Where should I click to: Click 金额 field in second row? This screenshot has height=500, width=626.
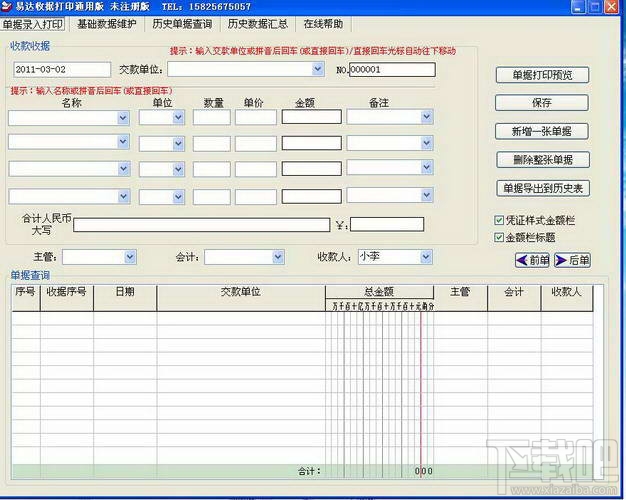point(312,143)
